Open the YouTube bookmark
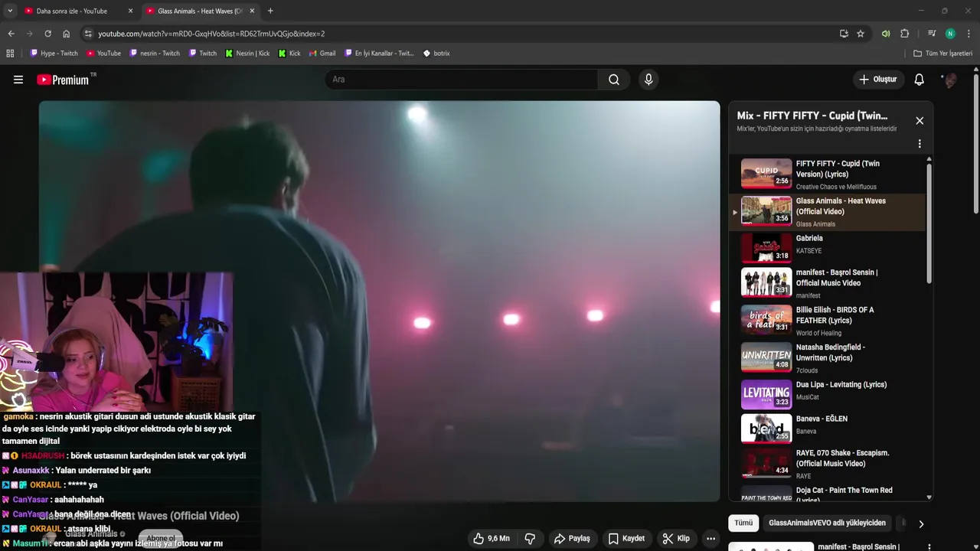This screenshot has height=551, width=980. coord(103,54)
